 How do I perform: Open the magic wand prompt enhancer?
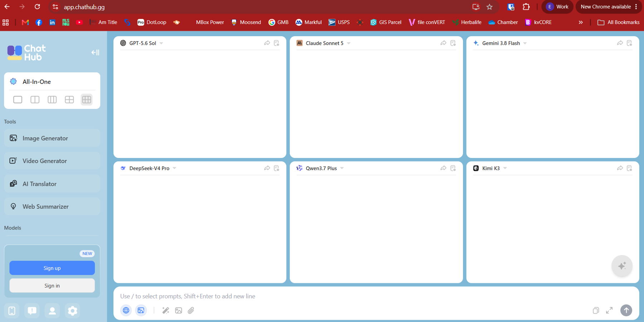tap(165, 311)
